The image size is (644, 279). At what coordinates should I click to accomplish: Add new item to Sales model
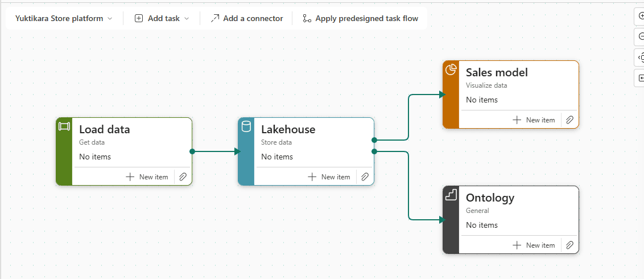tap(534, 120)
